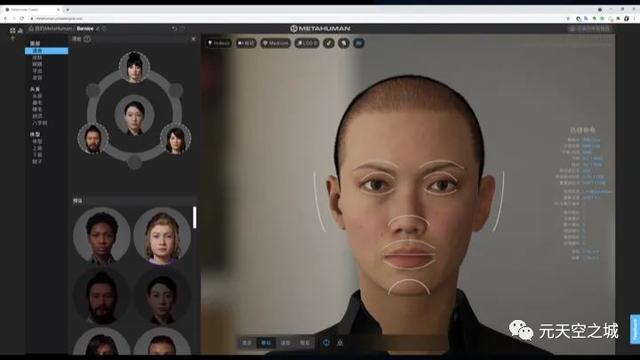Open the grid gallery icon at top left
Screen dimensions: 640x360
coord(13,30)
